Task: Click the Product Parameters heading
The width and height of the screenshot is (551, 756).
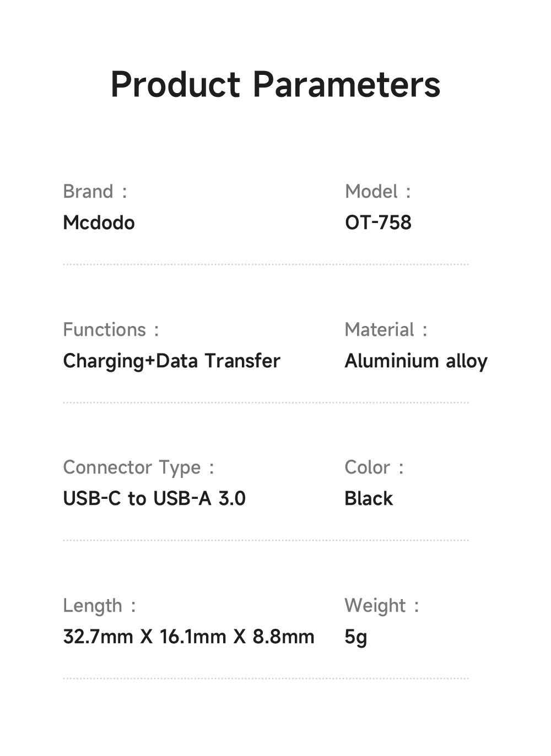Action: click(275, 85)
